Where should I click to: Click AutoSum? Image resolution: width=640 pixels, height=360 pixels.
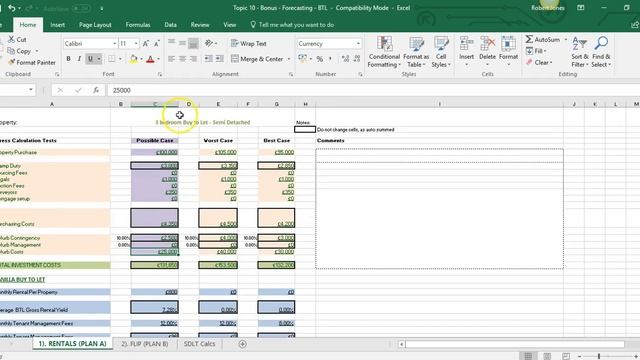pyautogui.click(x=543, y=39)
